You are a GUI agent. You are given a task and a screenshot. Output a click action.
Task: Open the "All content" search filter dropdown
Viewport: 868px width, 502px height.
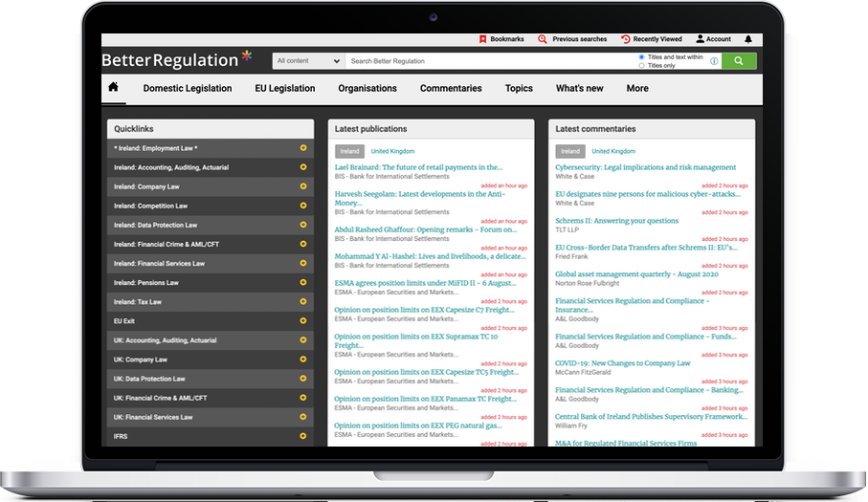[307, 61]
